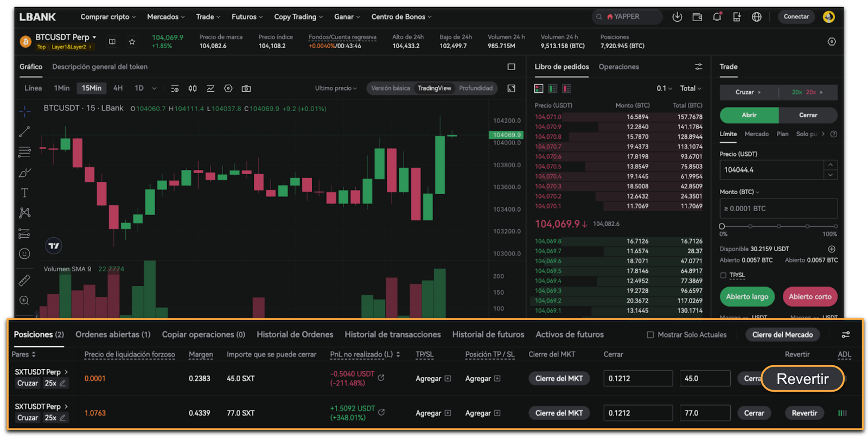Open the emoji sticker tool
The width and height of the screenshot is (868, 439).
click(x=24, y=253)
